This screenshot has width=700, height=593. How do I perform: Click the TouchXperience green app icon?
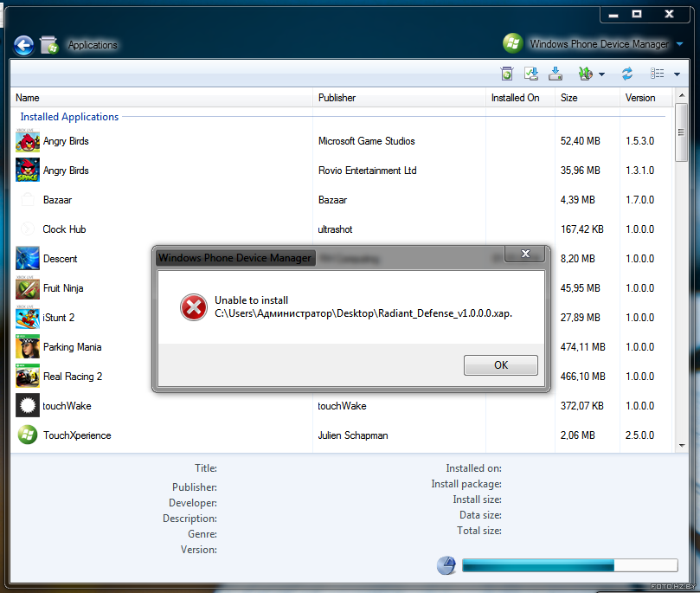pyautogui.click(x=28, y=435)
